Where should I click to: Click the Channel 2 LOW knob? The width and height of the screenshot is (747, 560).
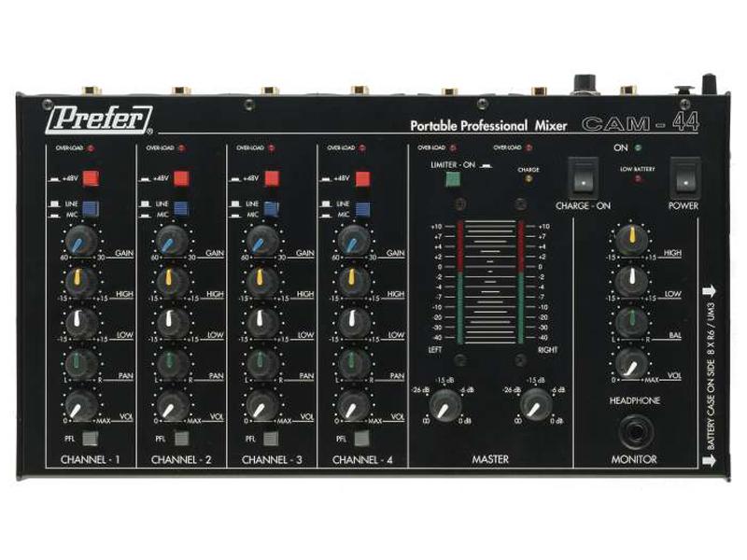click(x=172, y=321)
